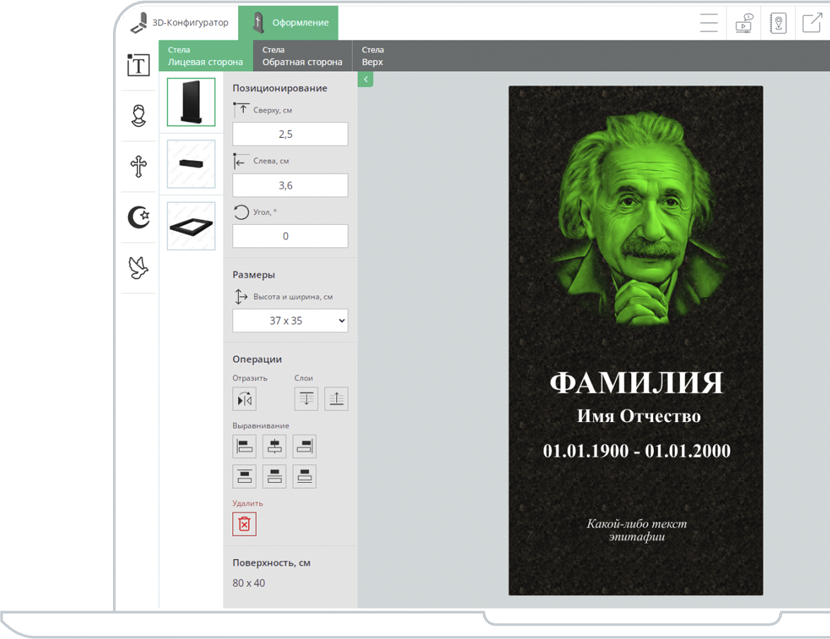Open the portrait tool in sidebar
The height and width of the screenshot is (639, 830).
click(139, 116)
